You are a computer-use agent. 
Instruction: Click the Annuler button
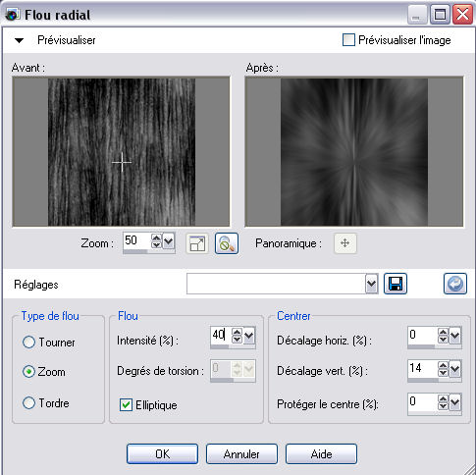click(x=241, y=453)
